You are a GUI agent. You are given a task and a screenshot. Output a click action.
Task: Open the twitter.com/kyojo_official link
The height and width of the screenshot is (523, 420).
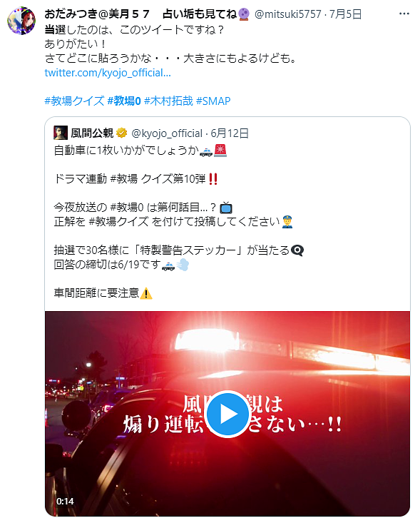click(108, 73)
